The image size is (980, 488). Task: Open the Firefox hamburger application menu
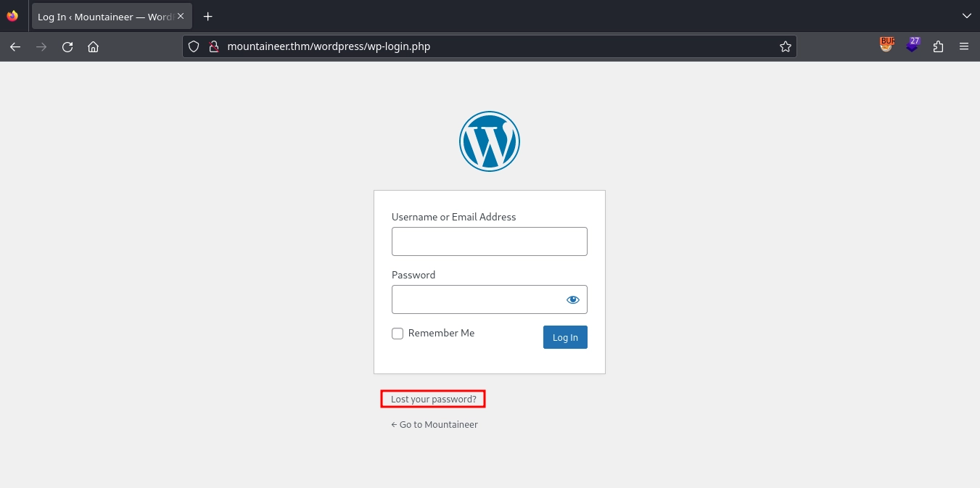pos(963,46)
